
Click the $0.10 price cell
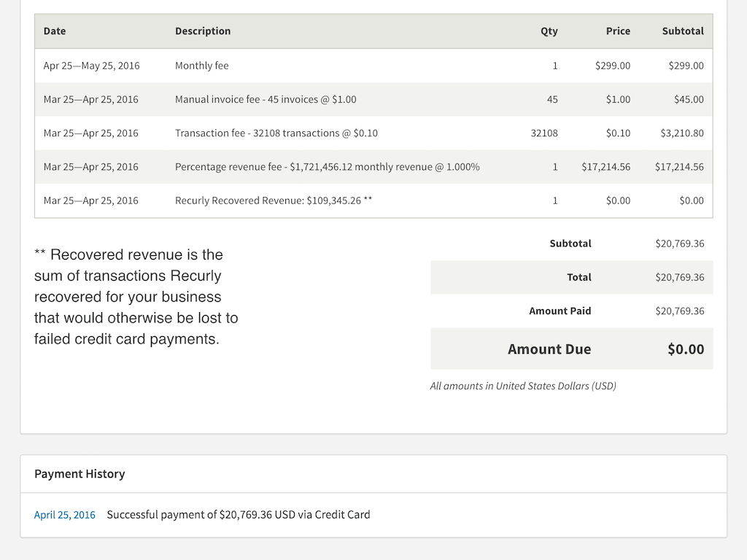click(618, 133)
